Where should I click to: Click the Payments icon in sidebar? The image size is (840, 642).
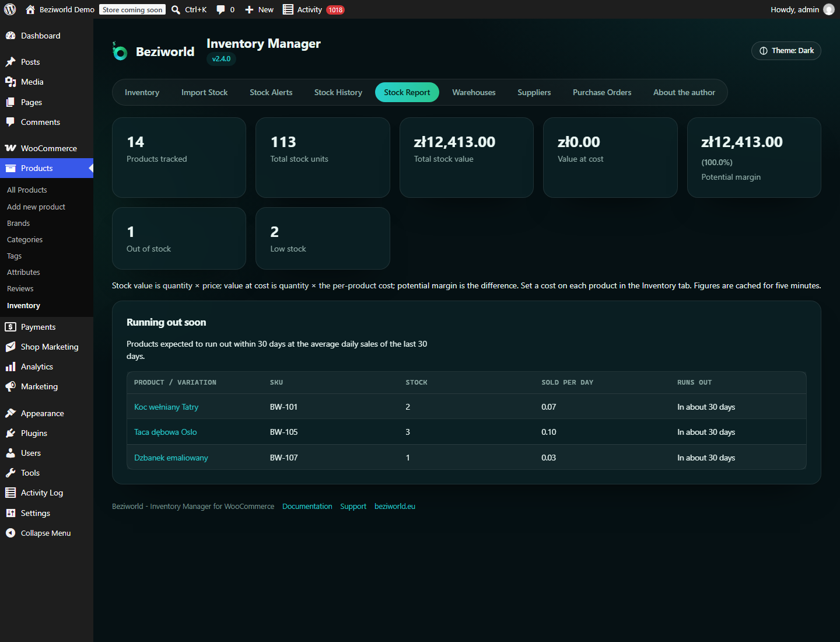click(10, 327)
